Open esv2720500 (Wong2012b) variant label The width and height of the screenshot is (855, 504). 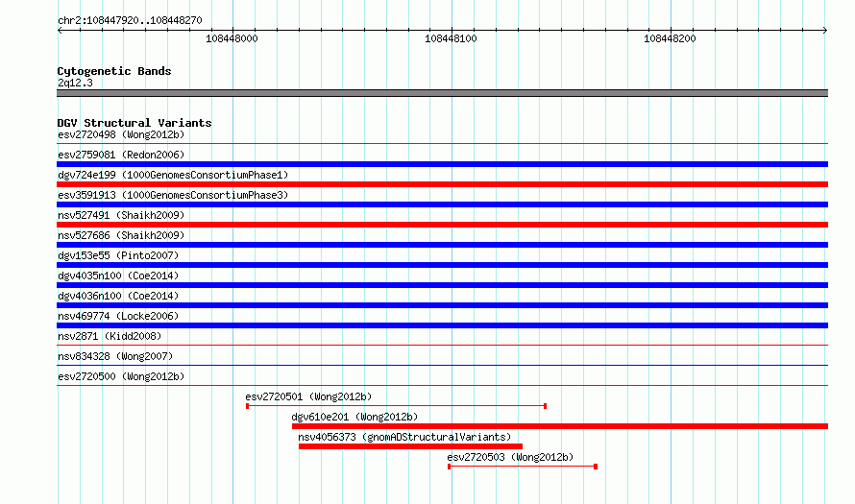(121, 376)
